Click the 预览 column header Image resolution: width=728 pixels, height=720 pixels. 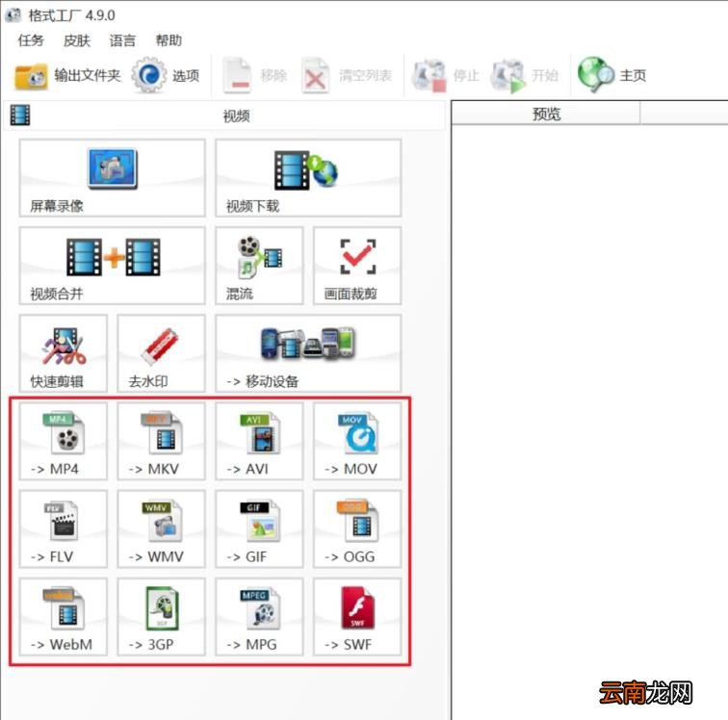tap(546, 114)
